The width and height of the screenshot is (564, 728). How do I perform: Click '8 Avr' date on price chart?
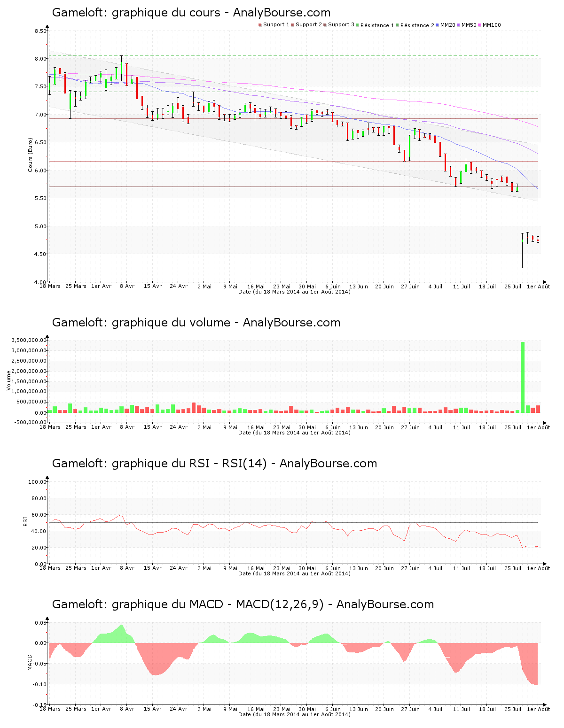[127, 286]
